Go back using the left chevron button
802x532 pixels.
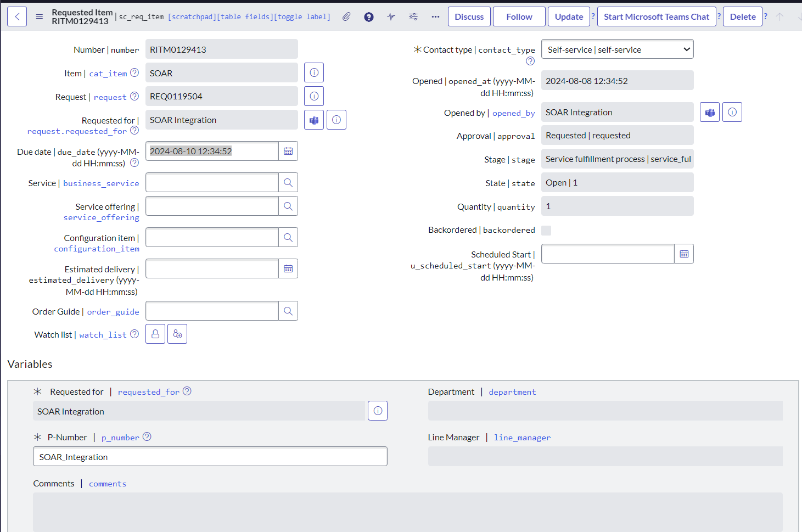click(17, 17)
